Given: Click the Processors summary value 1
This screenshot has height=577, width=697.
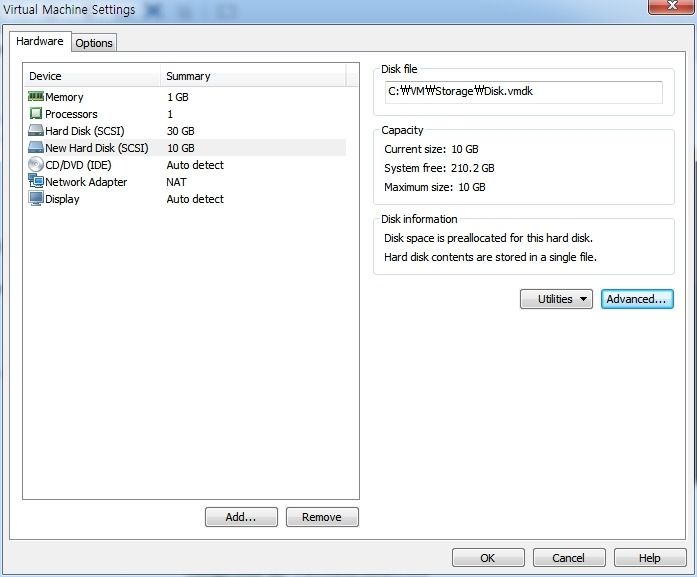Looking at the screenshot, I should click(x=170, y=114).
